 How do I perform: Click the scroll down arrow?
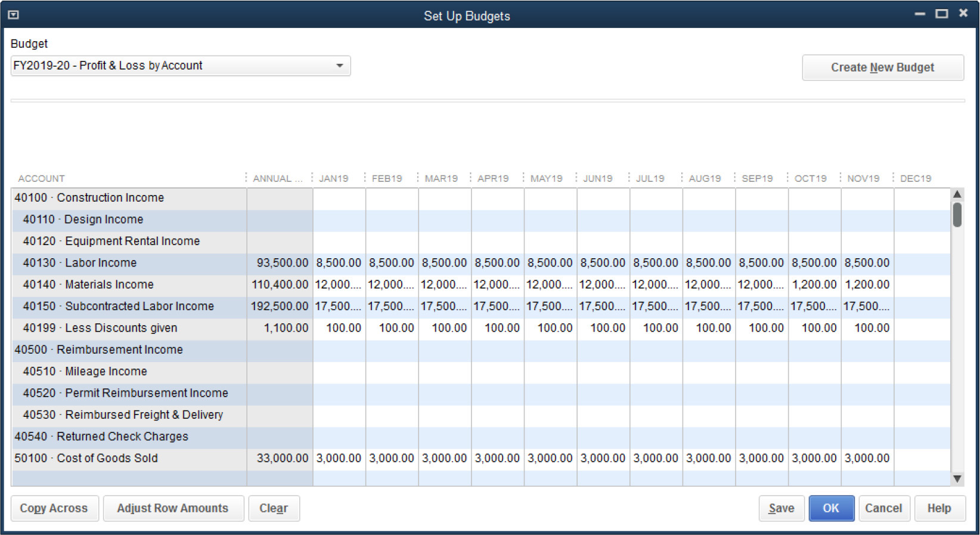tap(957, 478)
